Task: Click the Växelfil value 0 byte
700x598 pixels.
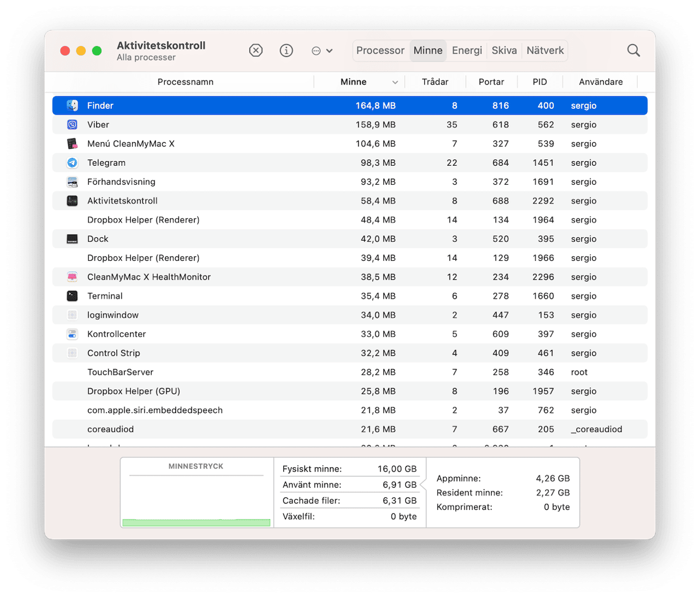Action: [404, 516]
